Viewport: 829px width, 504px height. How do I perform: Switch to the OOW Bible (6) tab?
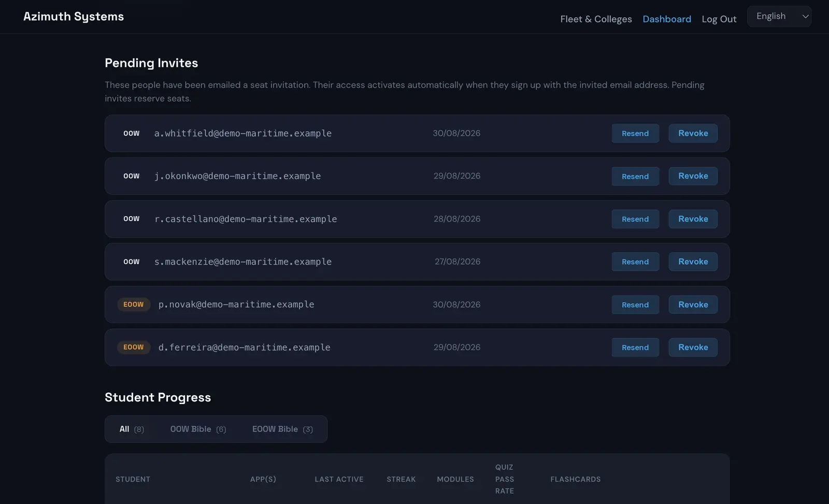click(x=198, y=429)
